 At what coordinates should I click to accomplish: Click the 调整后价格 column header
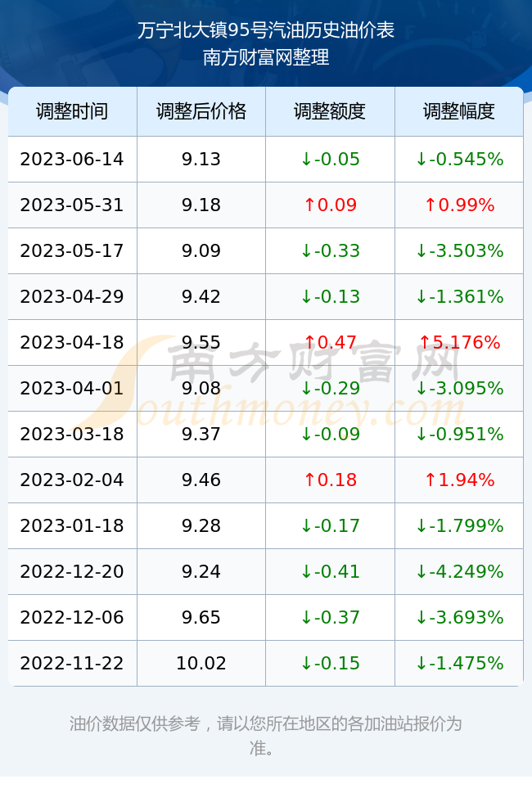click(x=201, y=111)
